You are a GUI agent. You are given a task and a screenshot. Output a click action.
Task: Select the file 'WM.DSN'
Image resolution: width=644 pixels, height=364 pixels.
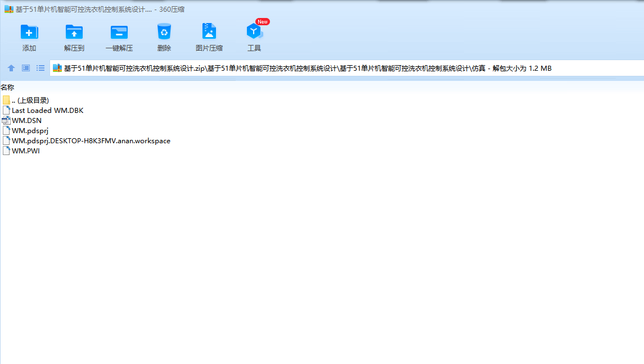26,120
